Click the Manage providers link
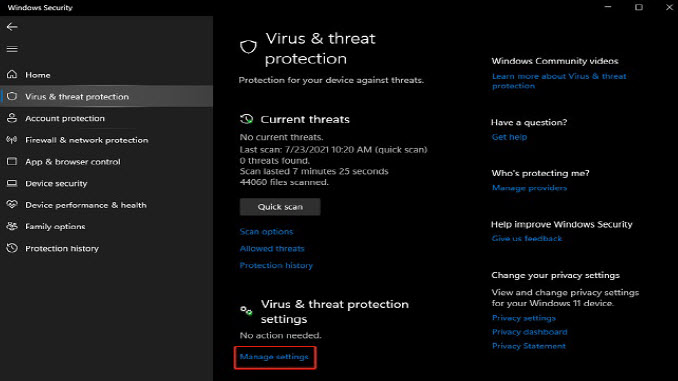The image size is (678, 381). (x=529, y=188)
